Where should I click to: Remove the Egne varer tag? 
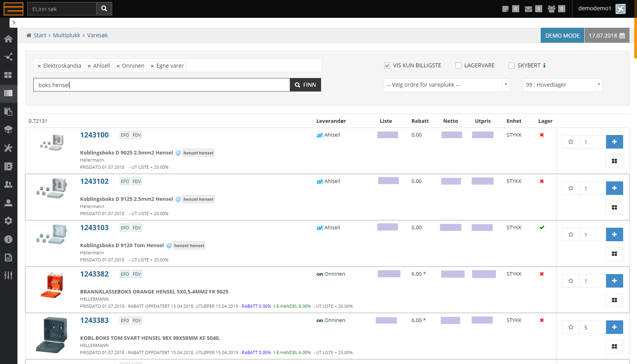pyautogui.click(x=152, y=66)
